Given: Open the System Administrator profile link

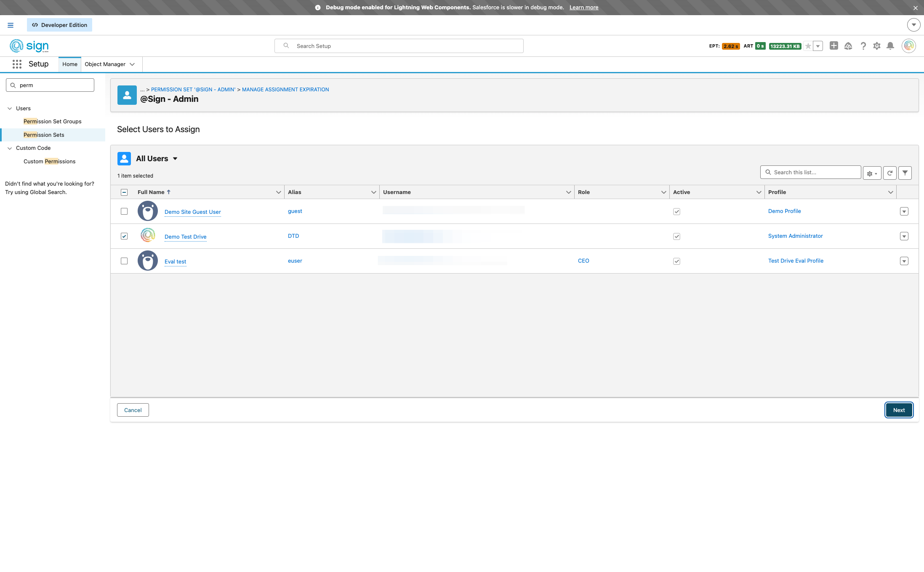Looking at the screenshot, I should pos(795,236).
